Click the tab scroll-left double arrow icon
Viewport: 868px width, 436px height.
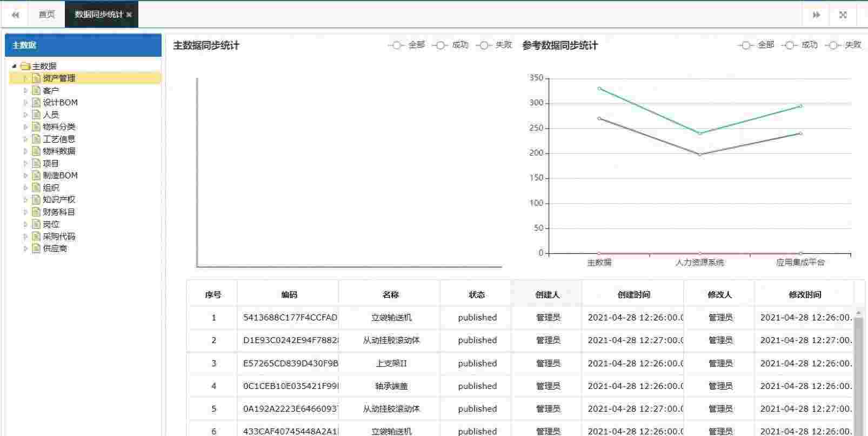(15, 15)
